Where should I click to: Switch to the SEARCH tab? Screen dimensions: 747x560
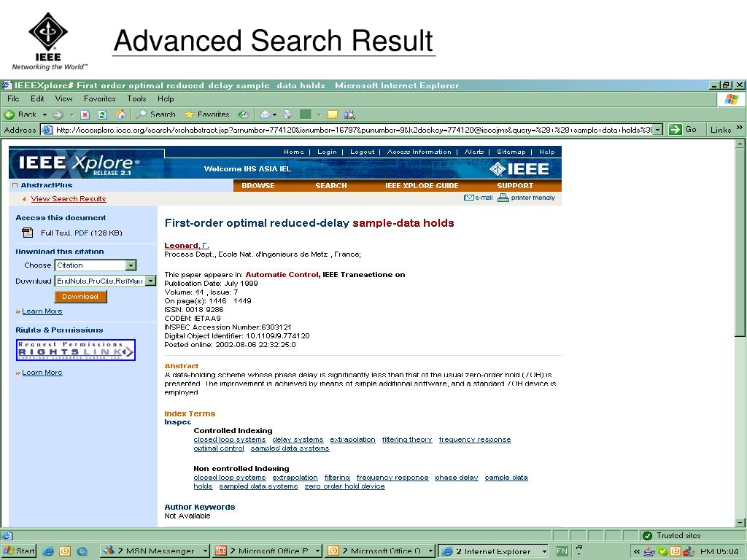tap(331, 186)
